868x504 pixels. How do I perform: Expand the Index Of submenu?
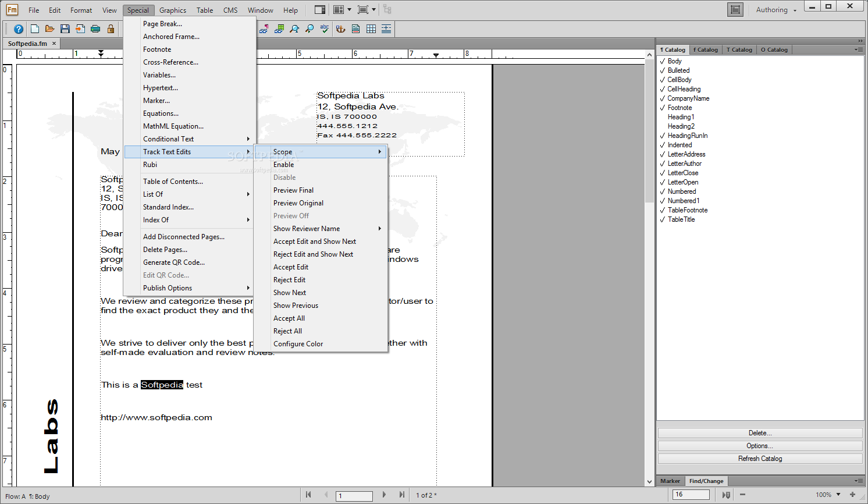pyautogui.click(x=190, y=220)
